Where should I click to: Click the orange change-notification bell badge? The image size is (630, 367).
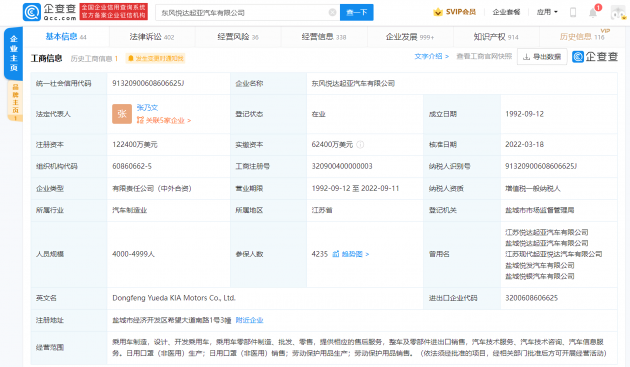coord(155,59)
